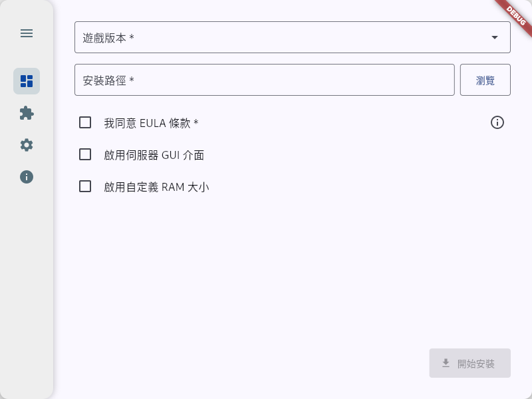The height and width of the screenshot is (399, 532).
Task: Click the 開始安裝 button
Action: click(x=469, y=363)
